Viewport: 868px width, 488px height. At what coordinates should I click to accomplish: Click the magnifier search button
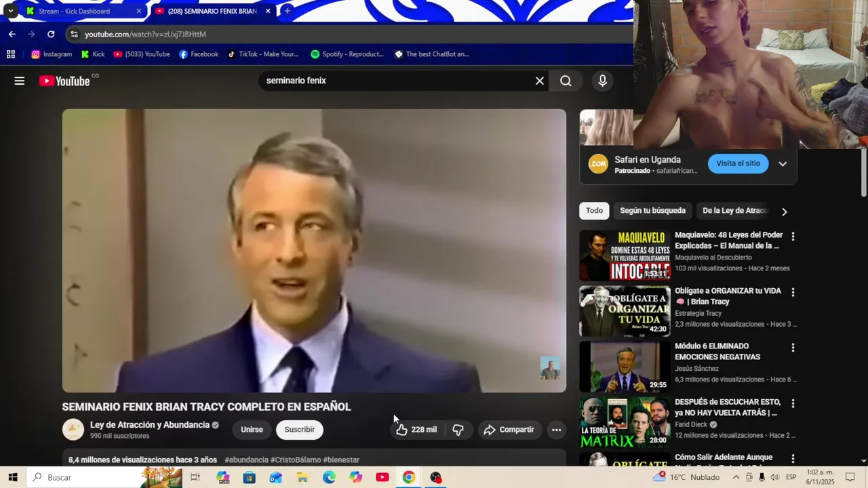(x=566, y=81)
